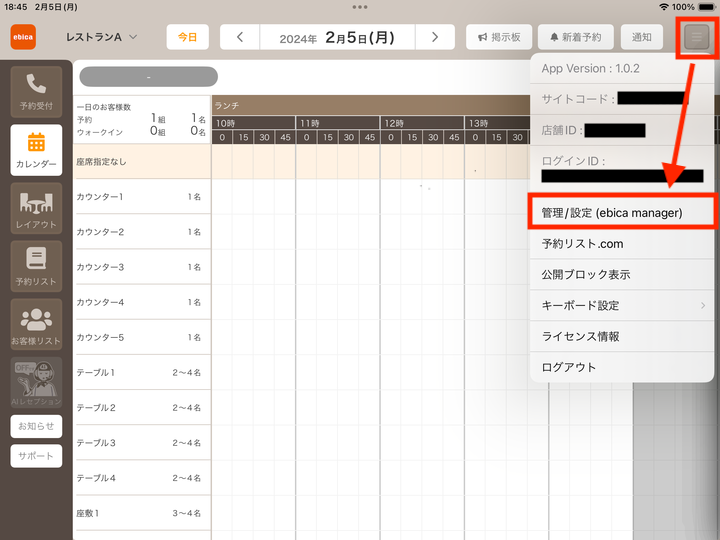
Task: Click the ウォークイン count row
Action: (141, 132)
